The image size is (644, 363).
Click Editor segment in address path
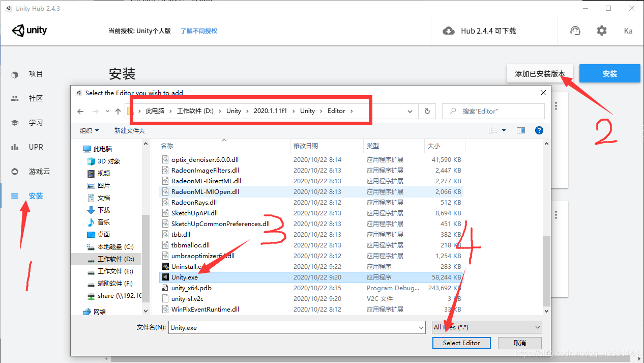coord(336,111)
